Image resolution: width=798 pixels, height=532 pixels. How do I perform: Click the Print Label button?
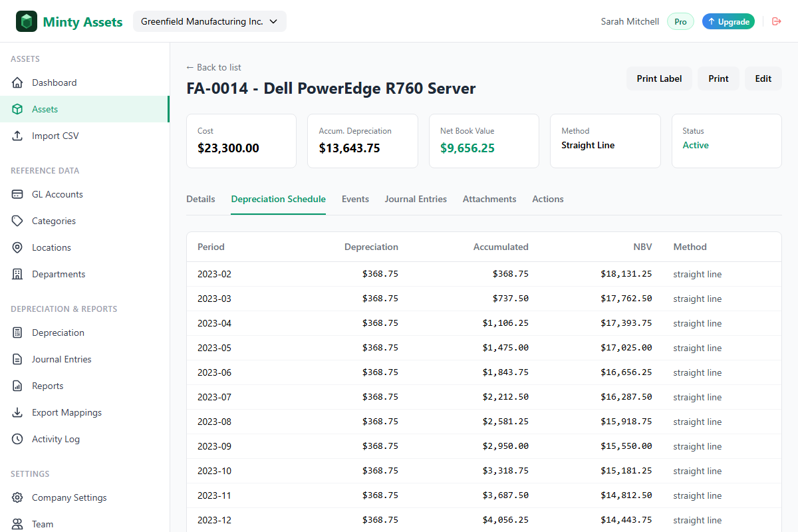659,78
